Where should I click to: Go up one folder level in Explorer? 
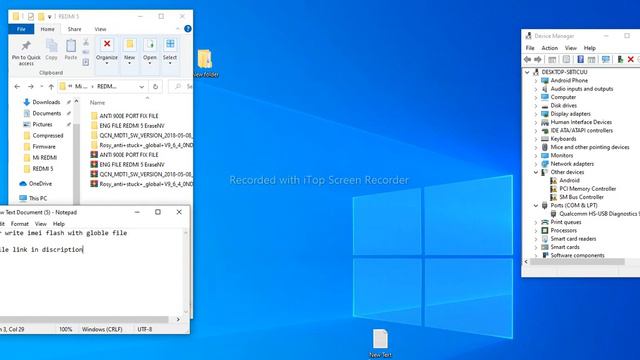51,87
